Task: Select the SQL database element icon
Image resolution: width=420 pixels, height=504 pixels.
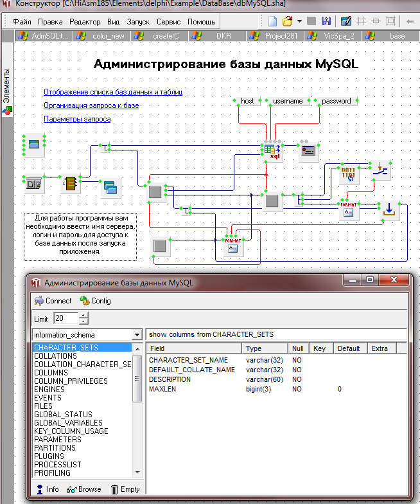Action: pyautogui.click(x=272, y=151)
